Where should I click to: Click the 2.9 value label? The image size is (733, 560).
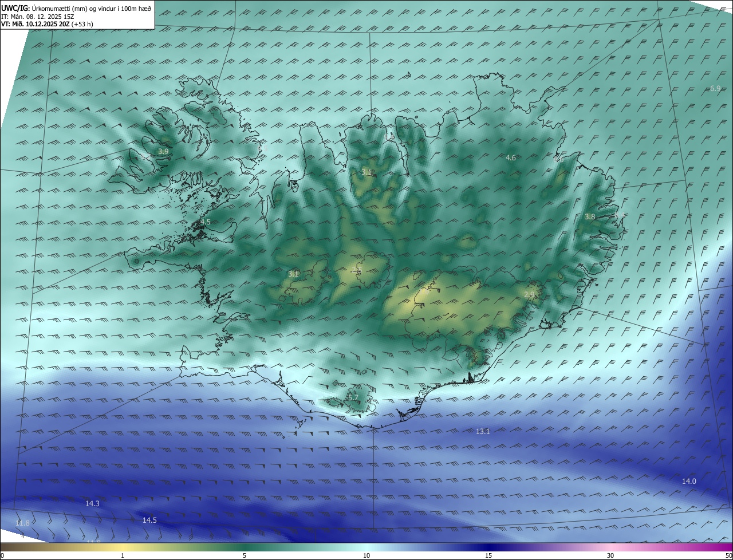click(529, 294)
